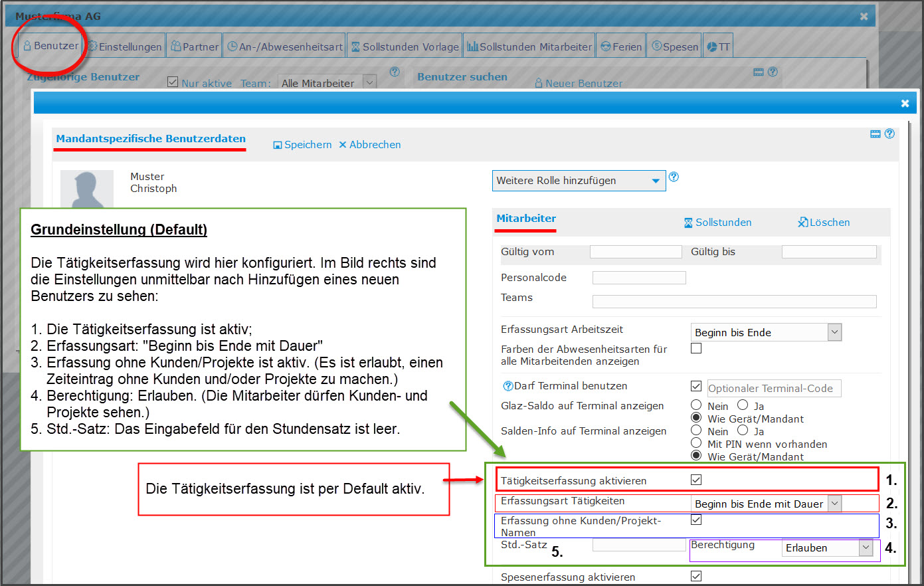
Task: Click the Sollstunden hourglass icon
Action: click(689, 223)
